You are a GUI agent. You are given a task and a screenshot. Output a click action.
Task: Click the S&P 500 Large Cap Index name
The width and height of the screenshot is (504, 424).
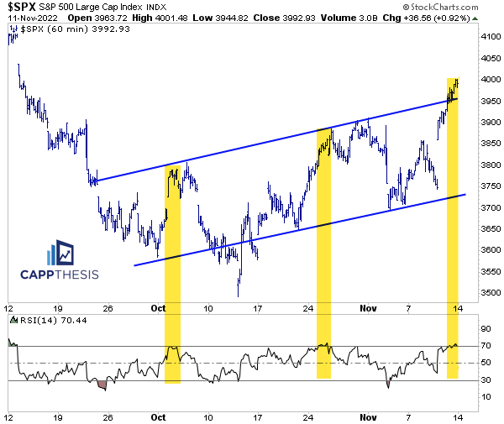[x=91, y=7]
